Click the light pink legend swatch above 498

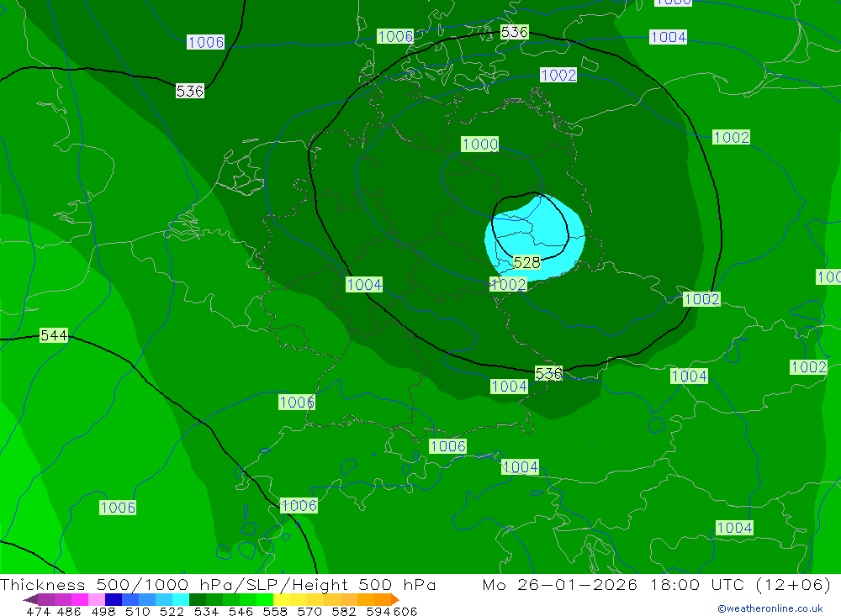click(x=97, y=599)
